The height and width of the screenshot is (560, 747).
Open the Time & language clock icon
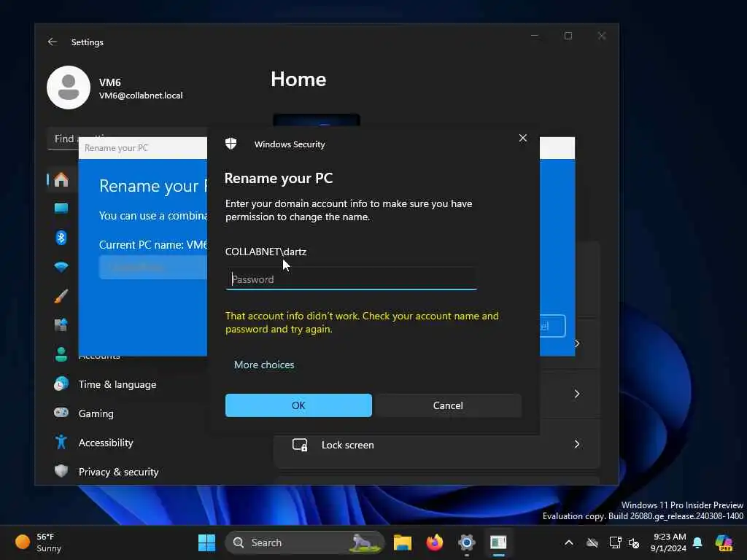[x=61, y=384]
